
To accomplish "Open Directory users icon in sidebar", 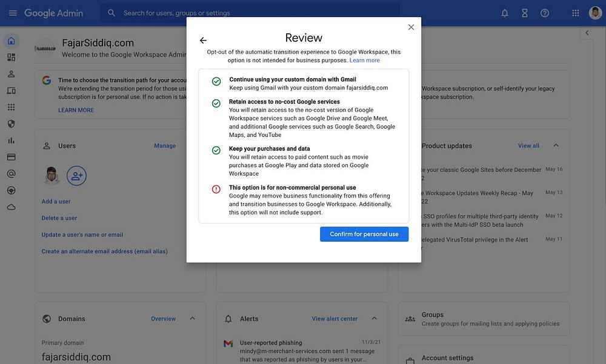I will [11, 74].
